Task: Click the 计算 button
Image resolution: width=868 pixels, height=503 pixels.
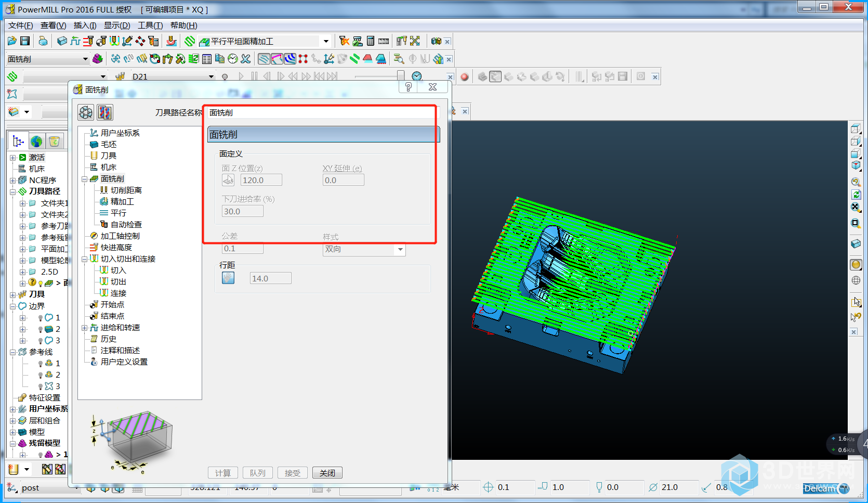Action: [223, 473]
